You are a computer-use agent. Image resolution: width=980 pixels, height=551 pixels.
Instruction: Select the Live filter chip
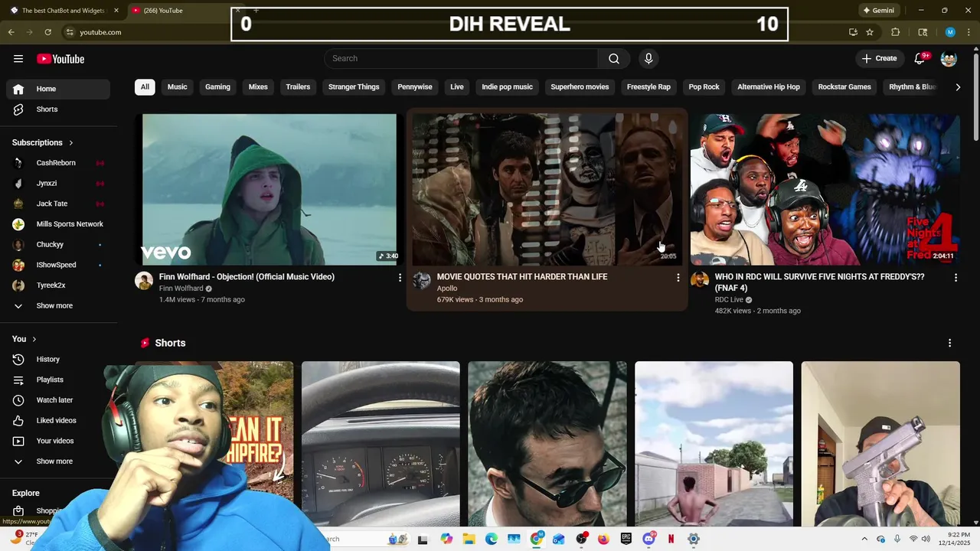(457, 87)
